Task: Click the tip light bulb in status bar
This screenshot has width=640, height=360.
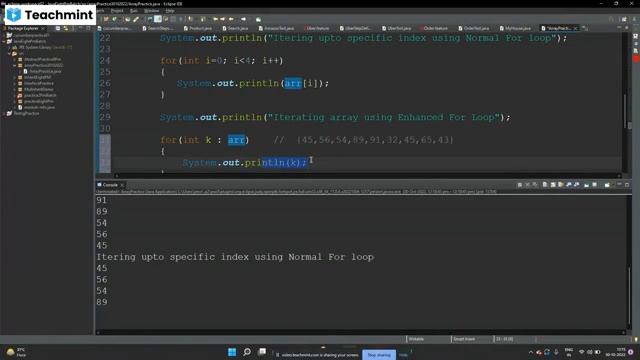Action: [636, 339]
